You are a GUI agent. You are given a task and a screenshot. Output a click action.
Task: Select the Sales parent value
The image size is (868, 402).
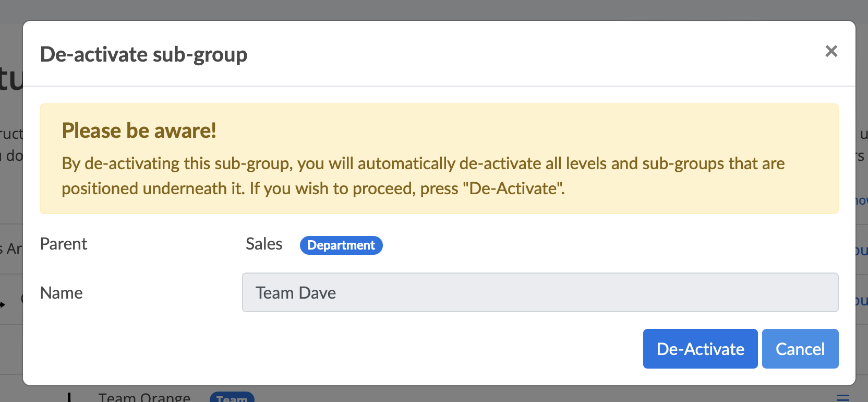coord(264,244)
